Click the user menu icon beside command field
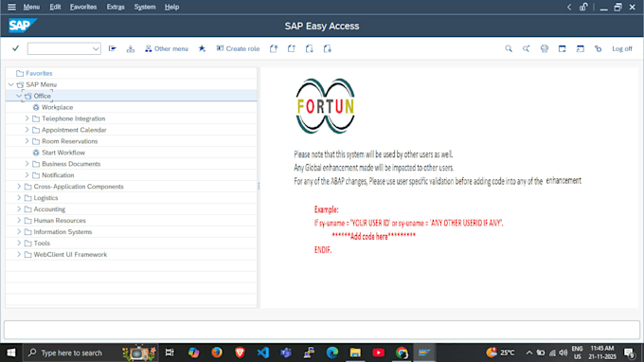Viewport: 644px width, 362px height. click(x=113, y=48)
